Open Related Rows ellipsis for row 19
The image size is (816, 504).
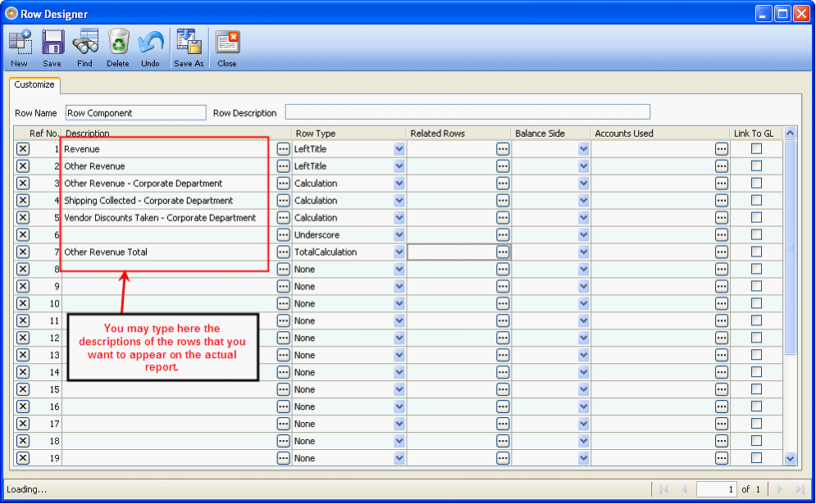tap(503, 458)
